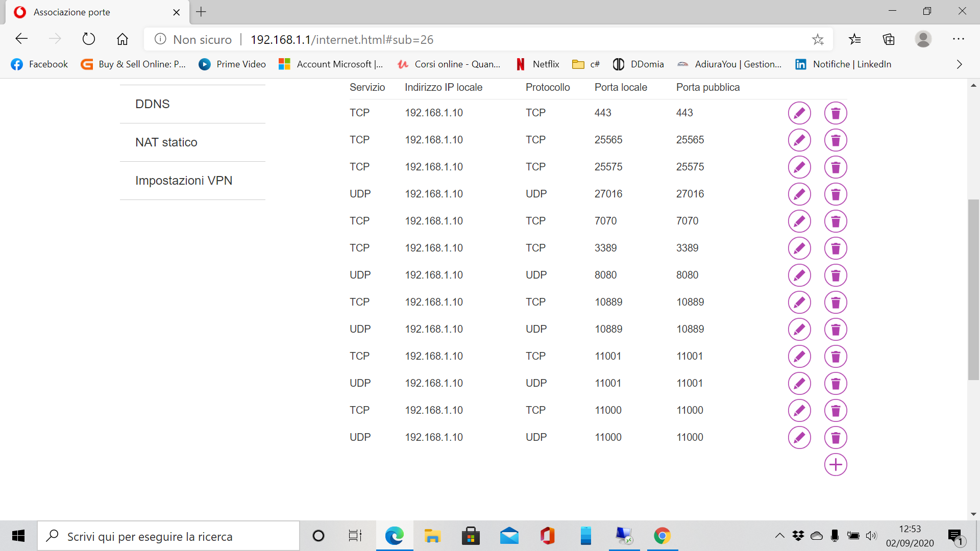Open the Netflix bookmark
The height and width of the screenshot is (551, 980).
click(538, 64)
